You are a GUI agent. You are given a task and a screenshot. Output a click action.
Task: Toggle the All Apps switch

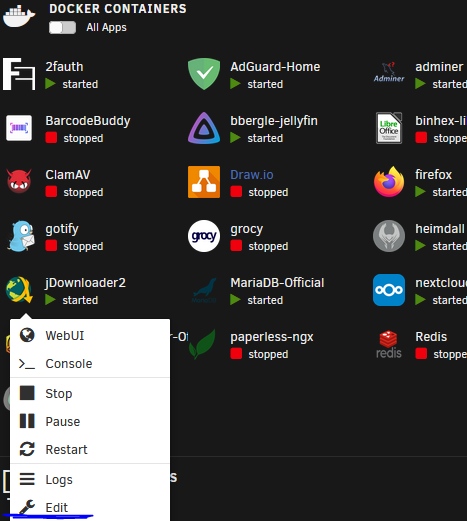(x=62, y=28)
